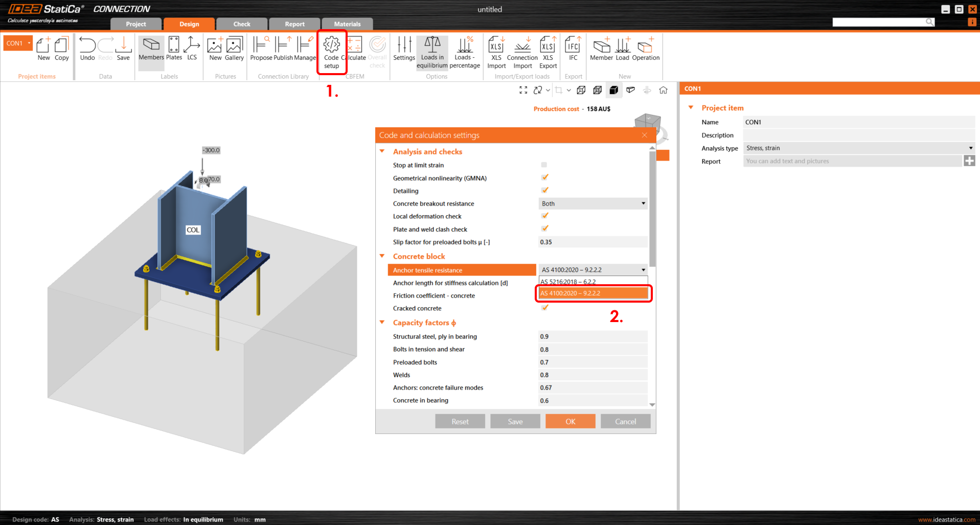Screen dimensions: 980x525
Task: Click the Slip factor value field
Action: pos(592,242)
